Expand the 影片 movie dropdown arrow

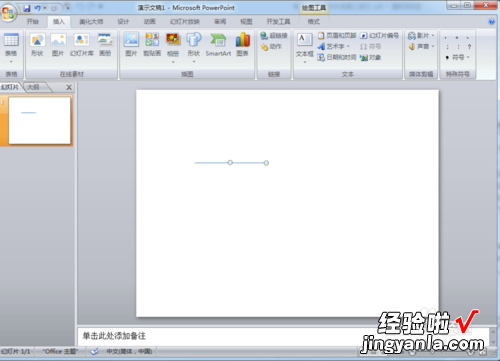[x=433, y=35]
